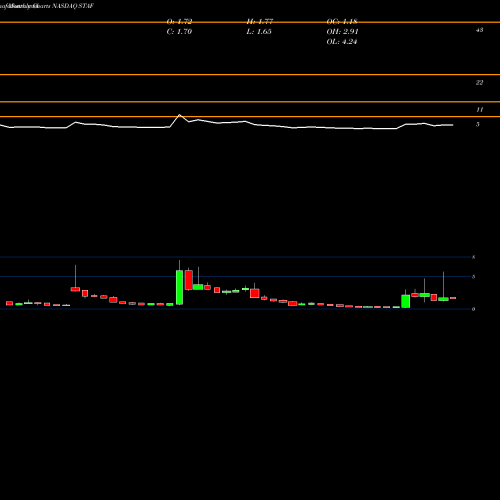The width and height of the screenshot is (500, 500).
Task: Select the high value H: 1.77
Action: click(260, 22)
